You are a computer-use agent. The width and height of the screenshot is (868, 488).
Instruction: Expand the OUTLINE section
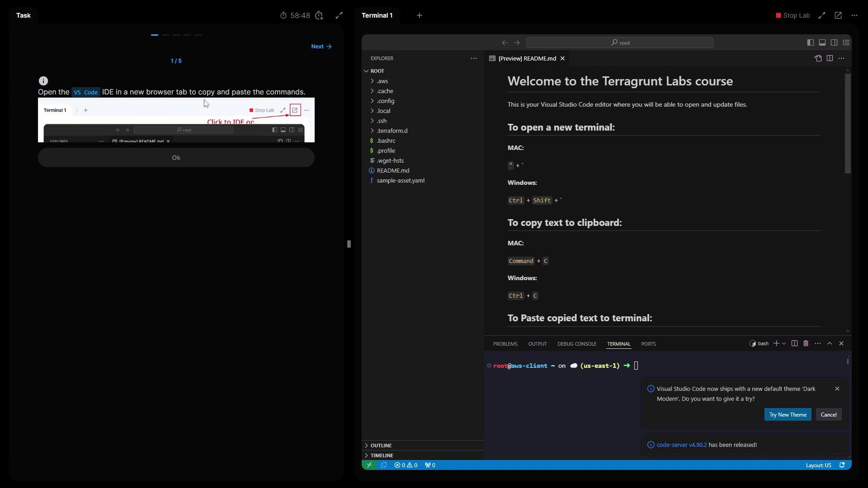[x=381, y=446]
